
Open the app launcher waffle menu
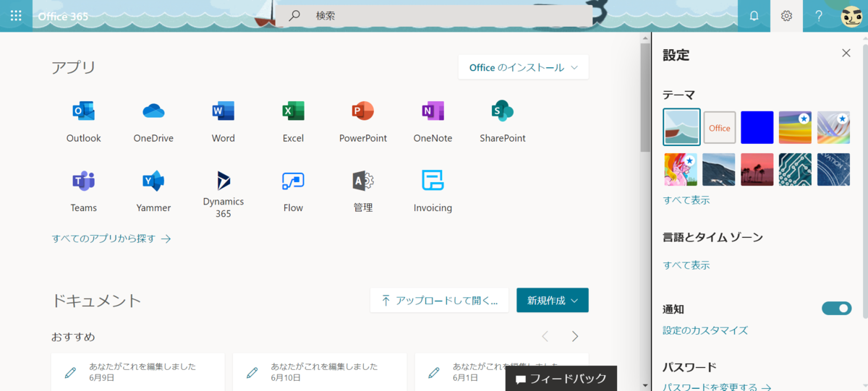point(16,15)
